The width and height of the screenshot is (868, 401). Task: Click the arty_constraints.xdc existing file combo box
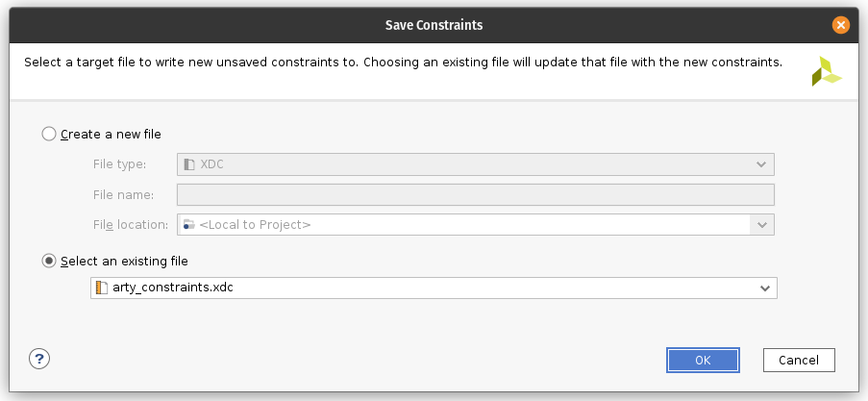434,288
